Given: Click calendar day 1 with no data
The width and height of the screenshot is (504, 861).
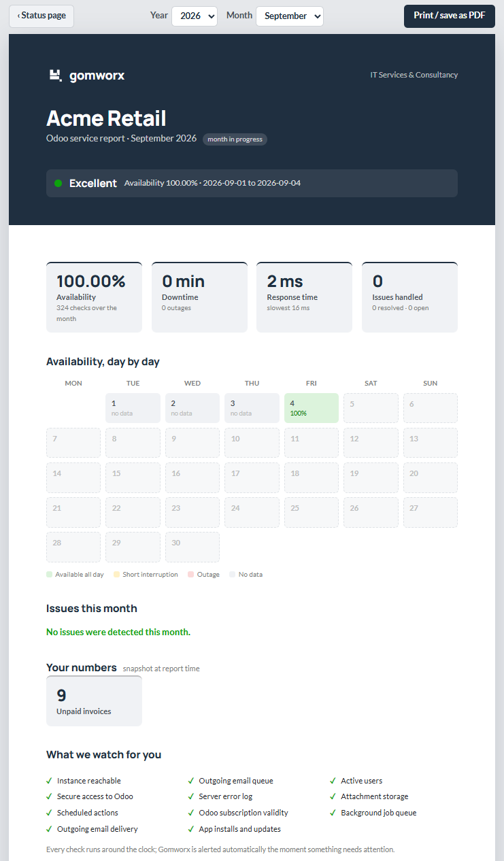Looking at the screenshot, I should click(x=133, y=408).
